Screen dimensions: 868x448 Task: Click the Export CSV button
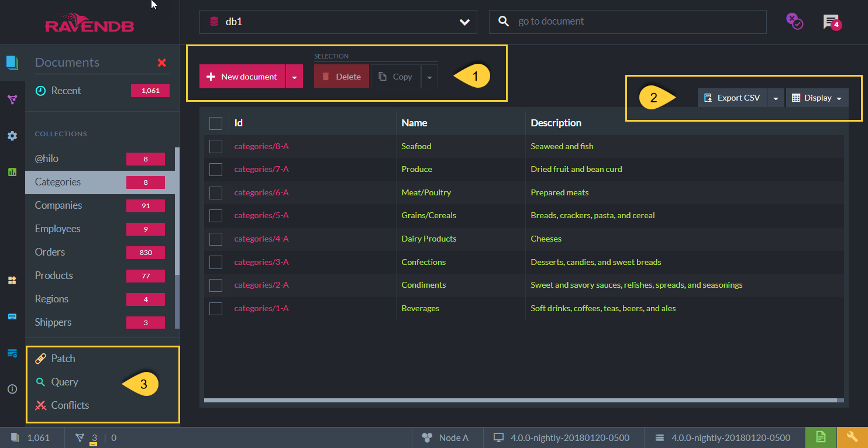[x=732, y=98]
